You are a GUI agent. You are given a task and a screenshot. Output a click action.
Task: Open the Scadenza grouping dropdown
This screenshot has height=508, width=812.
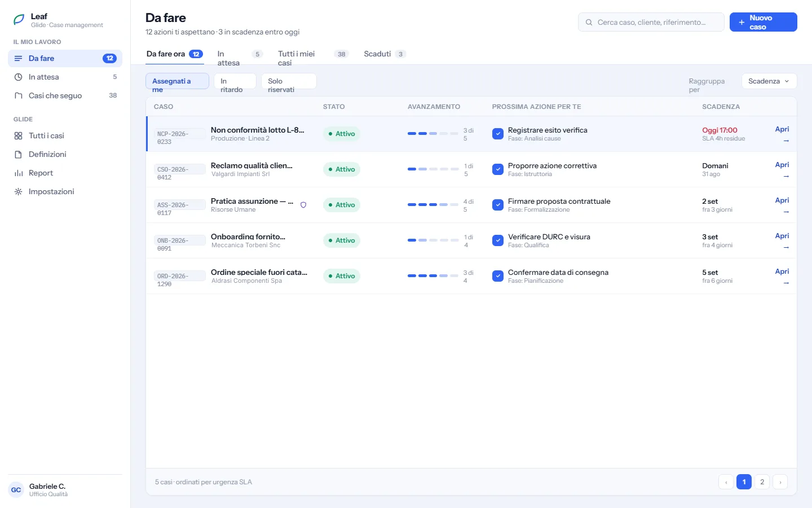point(769,81)
